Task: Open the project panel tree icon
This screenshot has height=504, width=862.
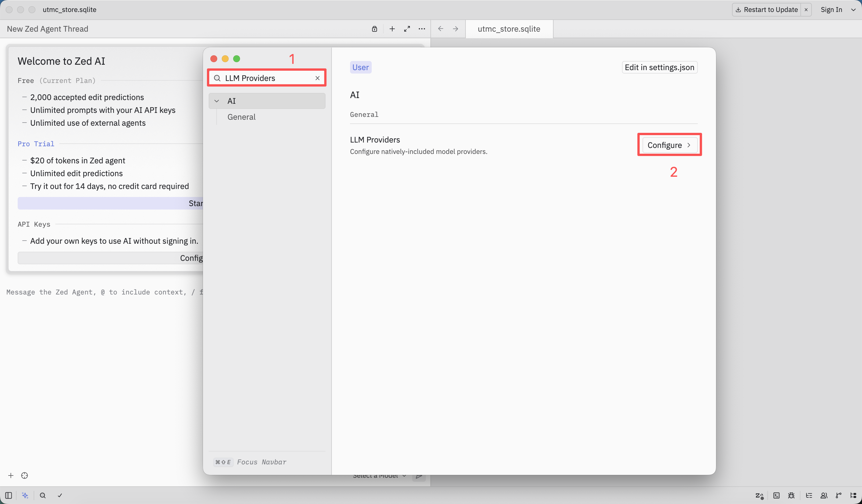Action: (x=853, y=495)
